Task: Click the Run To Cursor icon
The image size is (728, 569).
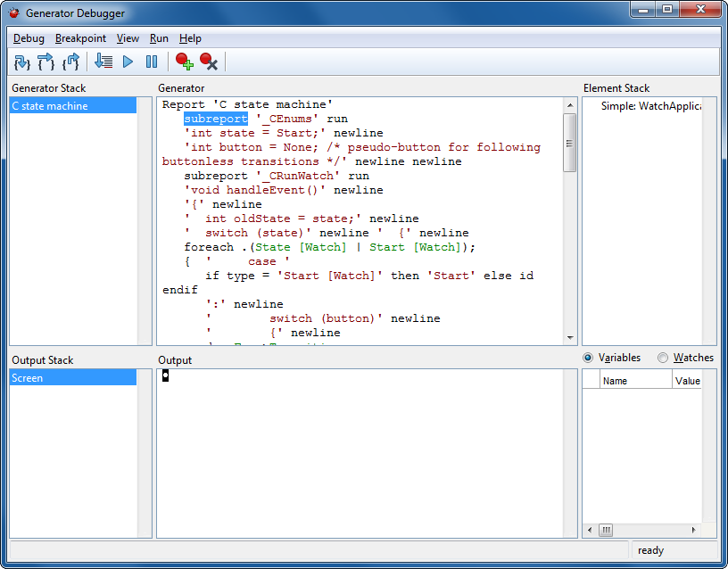Action: click(103, 62)
